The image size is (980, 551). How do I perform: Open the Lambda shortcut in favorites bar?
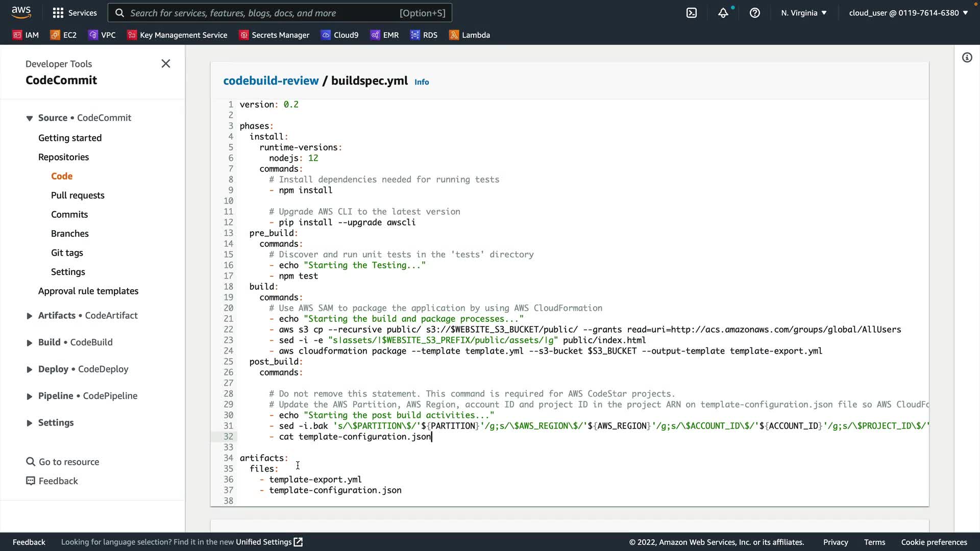[x=469, y=35]
